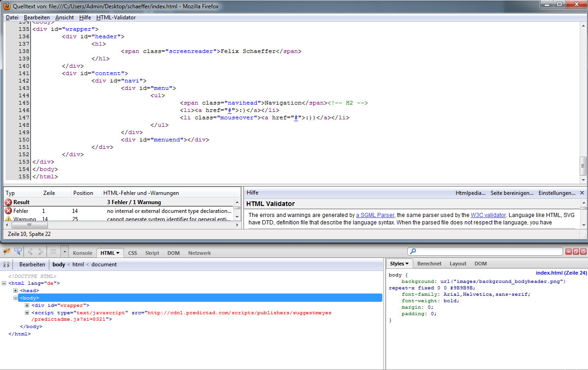Image resolution: width=588 pixels, height=370 pixels.
Task: Click the font-weight: bold style rule
Action: click(x=430, y=301)
